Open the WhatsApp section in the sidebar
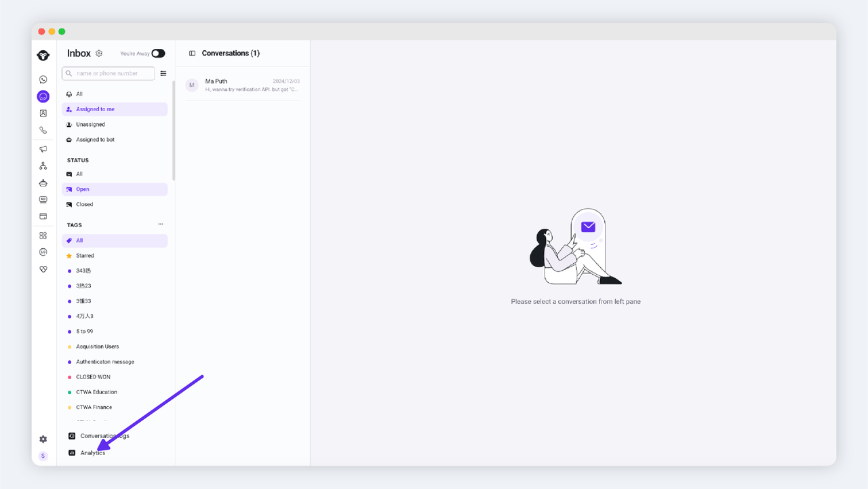Viewport: 868px width, 489px height. coord(43,79)
